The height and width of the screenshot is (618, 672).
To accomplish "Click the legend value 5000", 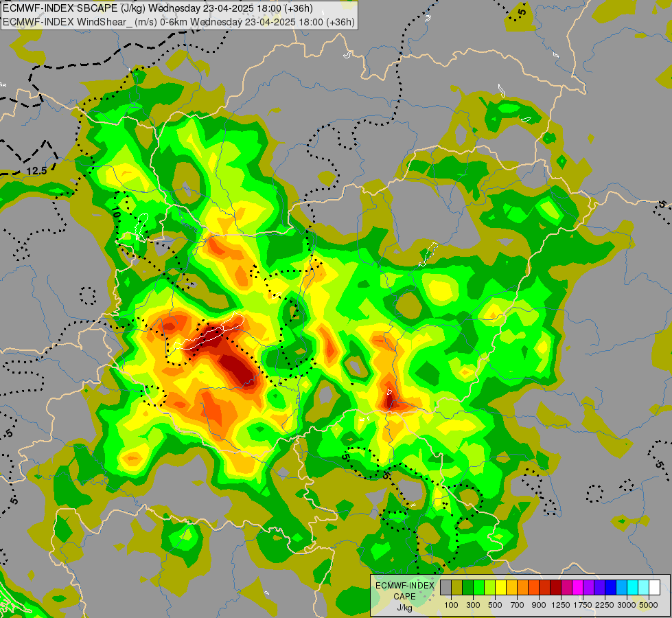I will [649, 605].
